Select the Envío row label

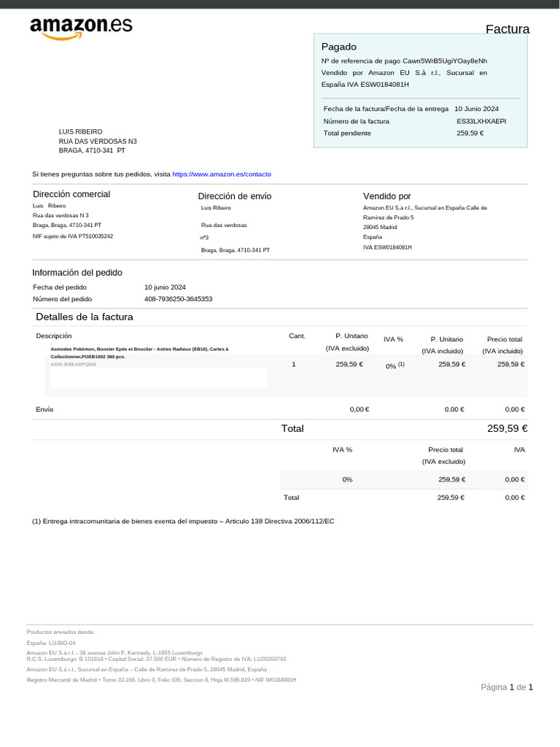coord(44,409)
